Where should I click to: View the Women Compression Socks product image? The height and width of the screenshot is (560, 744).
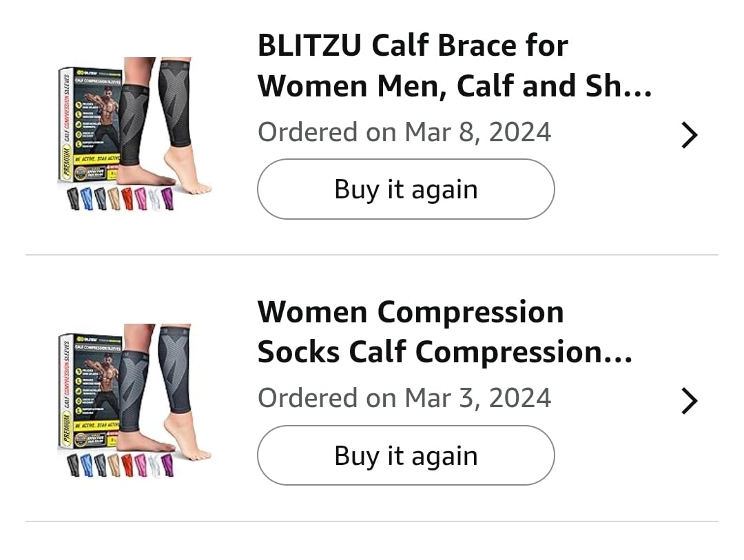coord(134,401)
